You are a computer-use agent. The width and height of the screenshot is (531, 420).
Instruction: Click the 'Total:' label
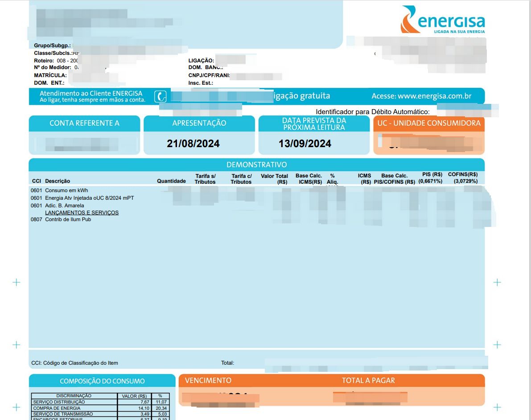[227, 363]
